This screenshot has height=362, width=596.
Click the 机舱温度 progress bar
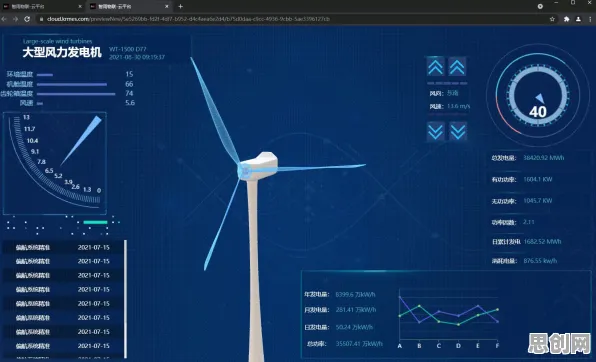[72, 84]
